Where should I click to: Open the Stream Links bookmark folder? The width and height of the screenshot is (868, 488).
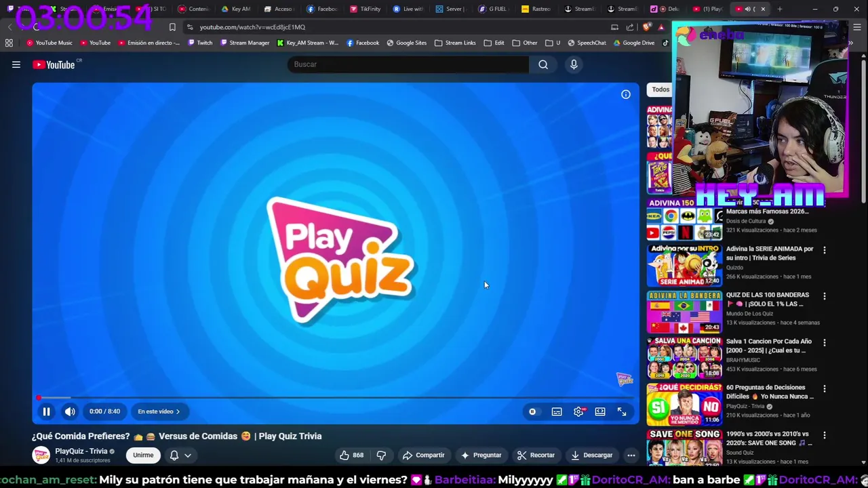[x=455, y=43]
